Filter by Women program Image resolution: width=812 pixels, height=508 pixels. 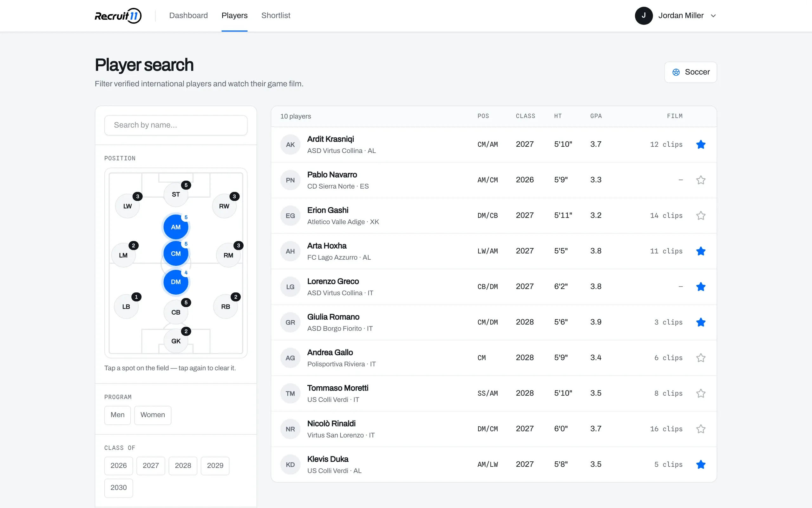point(153,415)
